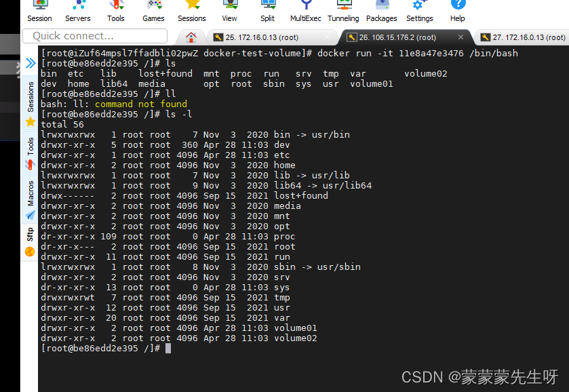The image size is (569, 392).
Task: Click 'volume02' in the ls -l listing
Action: (296, 338)
